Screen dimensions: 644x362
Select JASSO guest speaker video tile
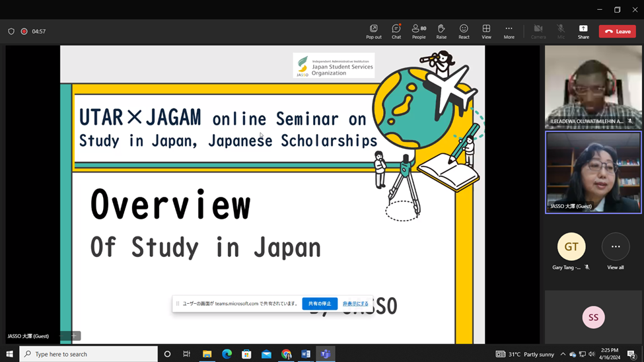(x=593, y=172)
